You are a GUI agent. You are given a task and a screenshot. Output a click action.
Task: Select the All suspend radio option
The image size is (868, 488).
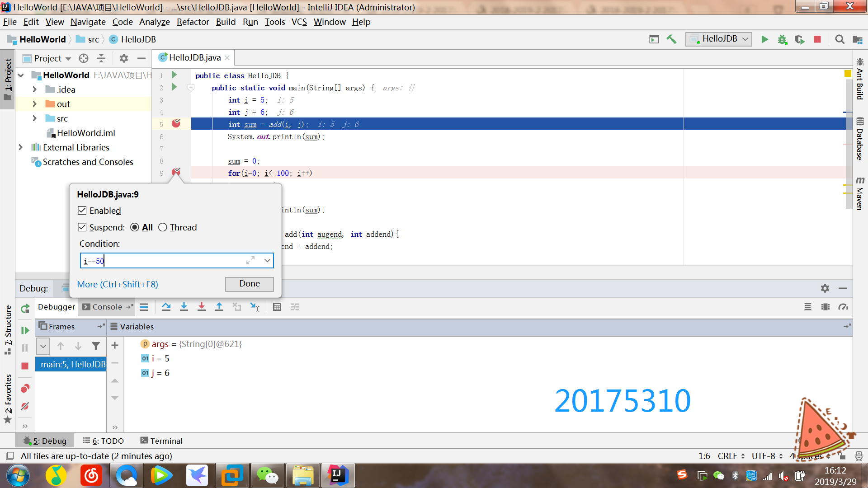click(134, 227)
